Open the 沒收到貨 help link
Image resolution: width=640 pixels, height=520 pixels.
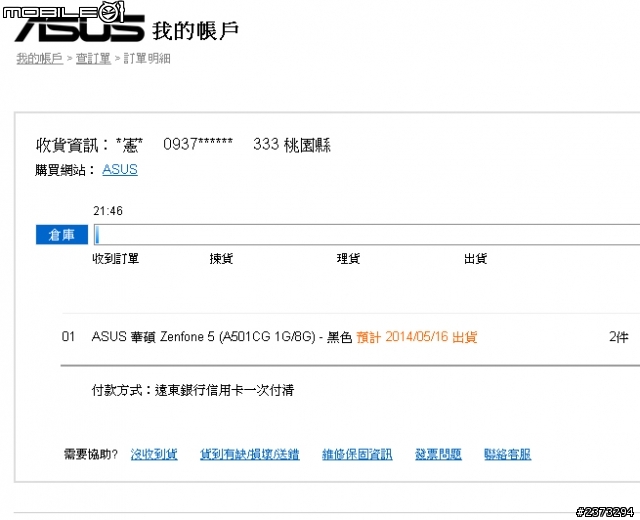click(154, 454)
